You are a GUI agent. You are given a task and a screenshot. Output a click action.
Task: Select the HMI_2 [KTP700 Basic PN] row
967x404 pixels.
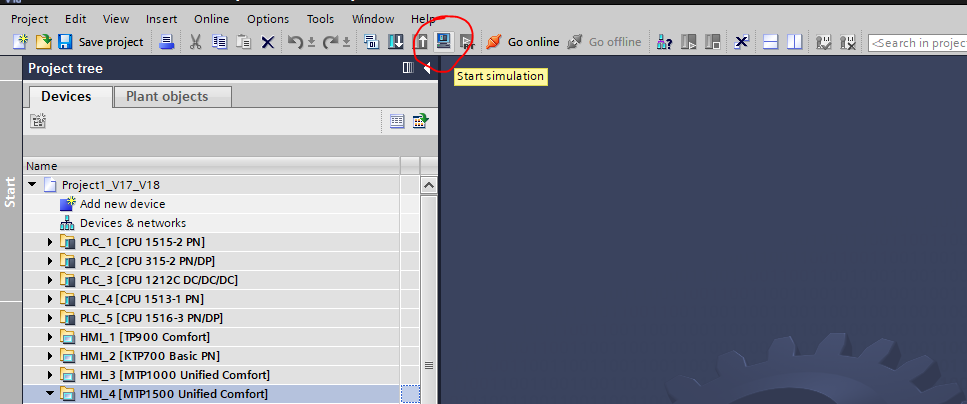pyautogui.click(x=212, y=356)
